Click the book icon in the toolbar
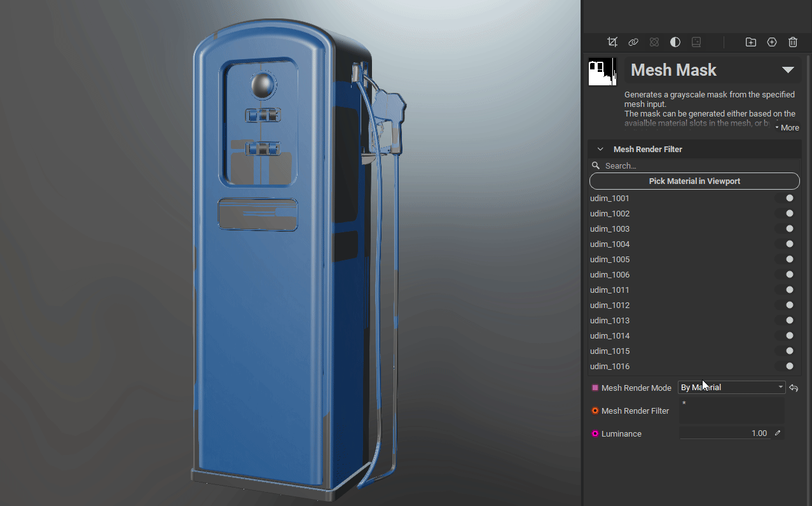This screenshot has width=812, height=506. [x=696, y=42]
